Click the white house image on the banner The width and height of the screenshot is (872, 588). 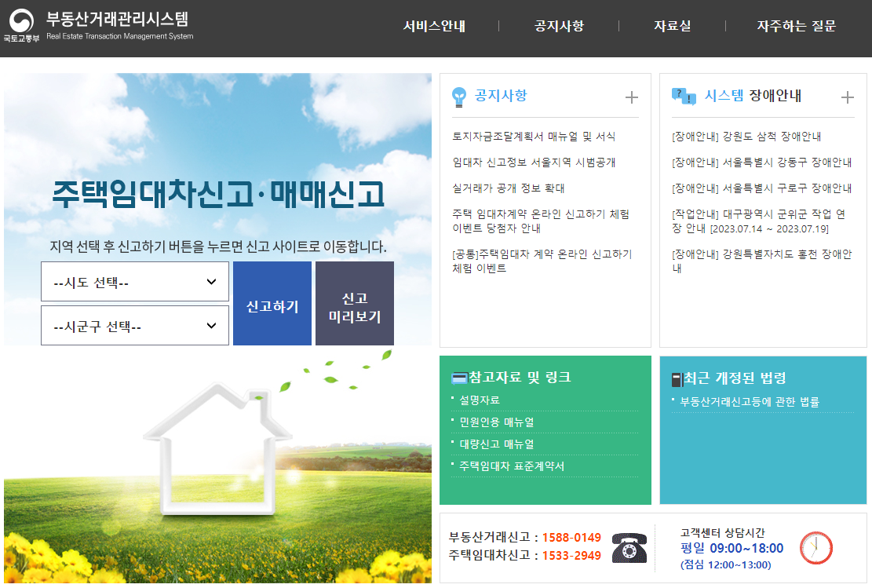click(x=217, y=447)
